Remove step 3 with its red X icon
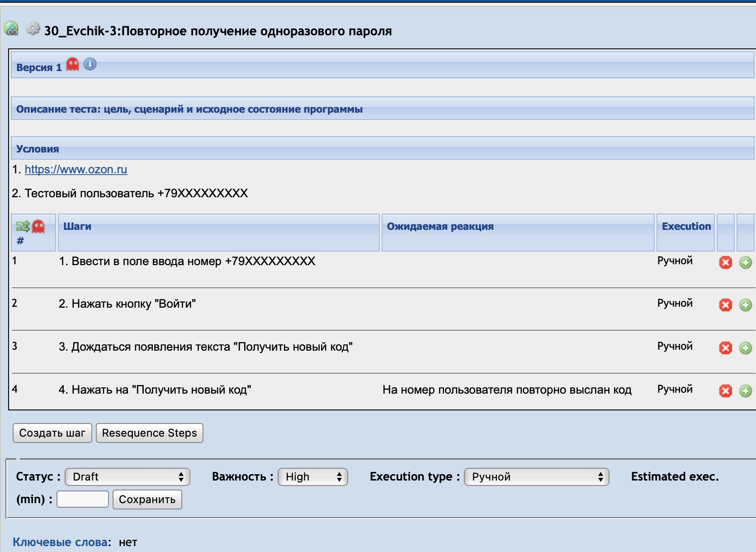Image resolution: width=756 pixels, height=552 pixels. pos(726,348)
